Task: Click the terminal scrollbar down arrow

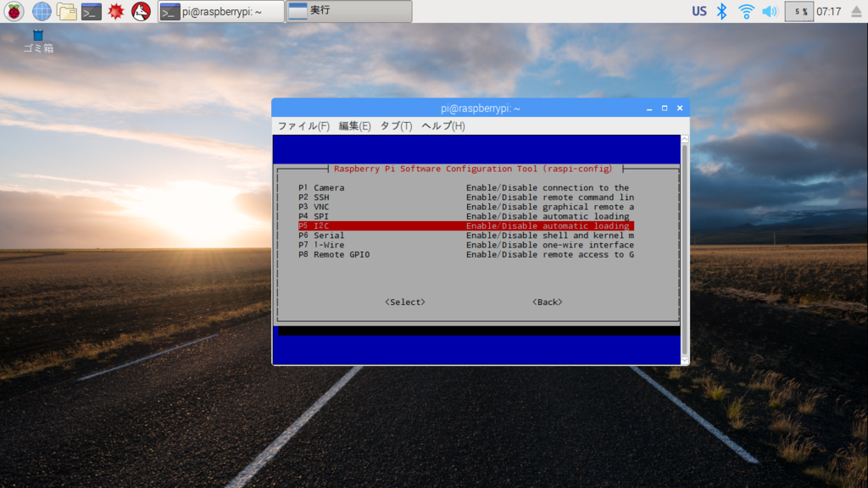Action: [x=685, y=360]
